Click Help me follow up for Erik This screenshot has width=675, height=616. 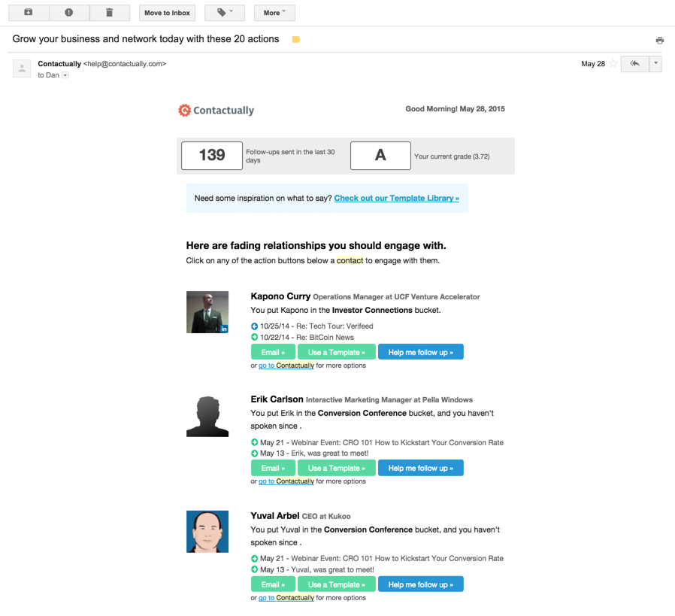(x=421, y=468)
